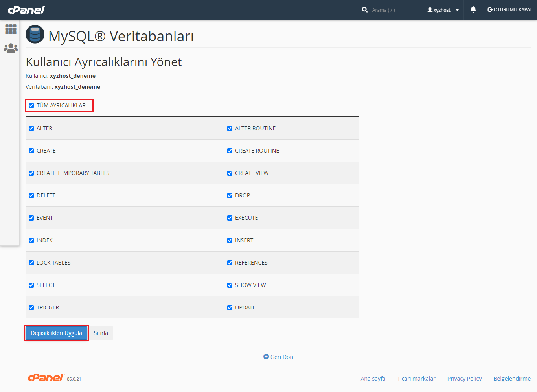Uncheck the TÜM AYRICALIKLAR checkbox
Viewport: 537px width, 392px height.
click(x=31, y=105)
